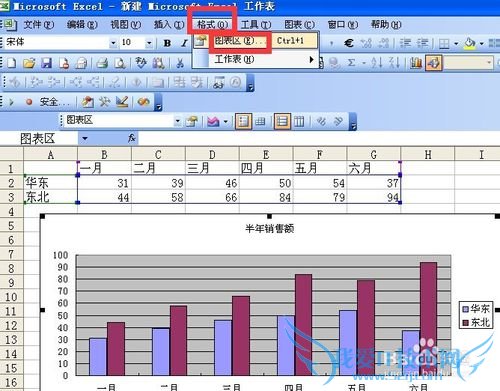Expand the font name dropdown arrow

coord(113,43)
